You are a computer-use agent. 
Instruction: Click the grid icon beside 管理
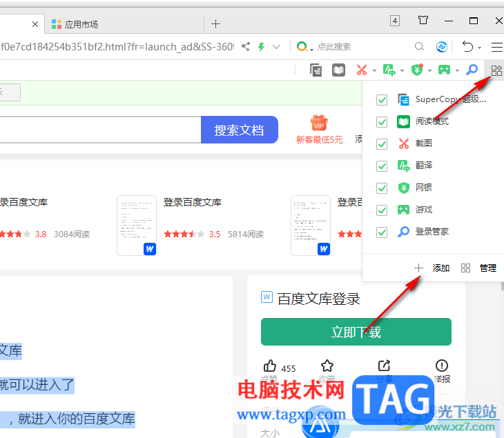point(465,268)
